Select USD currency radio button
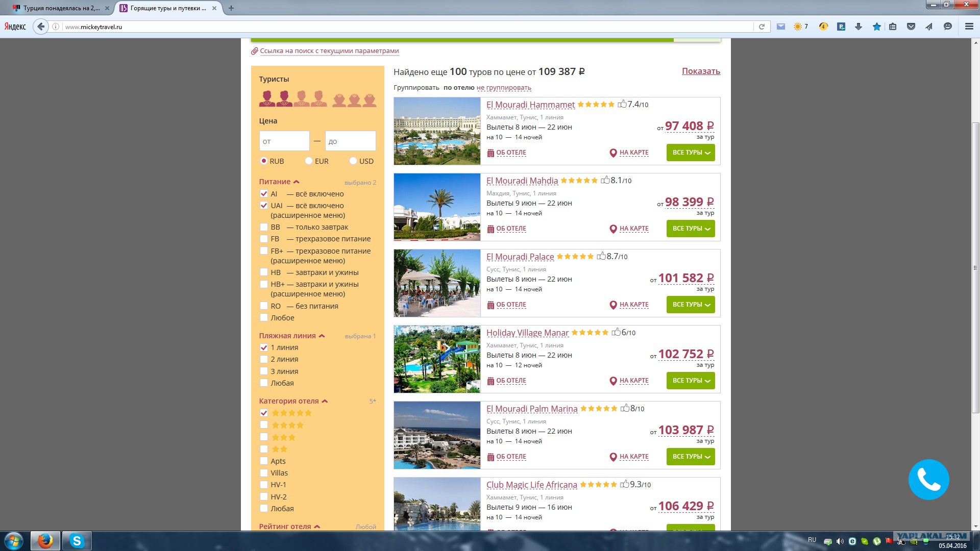This screenshot has height=551, width=980. pos(353,161)
